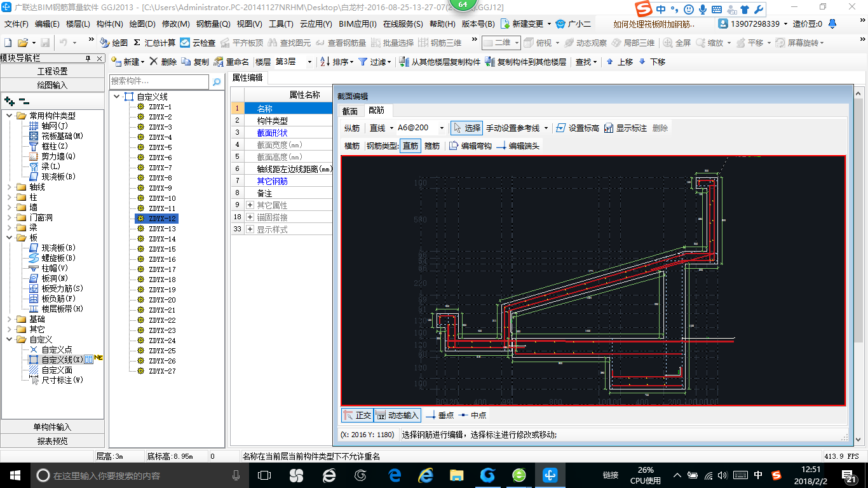Viewport: 868px width, 488px height.
Task: Select 纵筋 longitudinal rebar mode
Action: pyautogui.click(x=352, y=128)
